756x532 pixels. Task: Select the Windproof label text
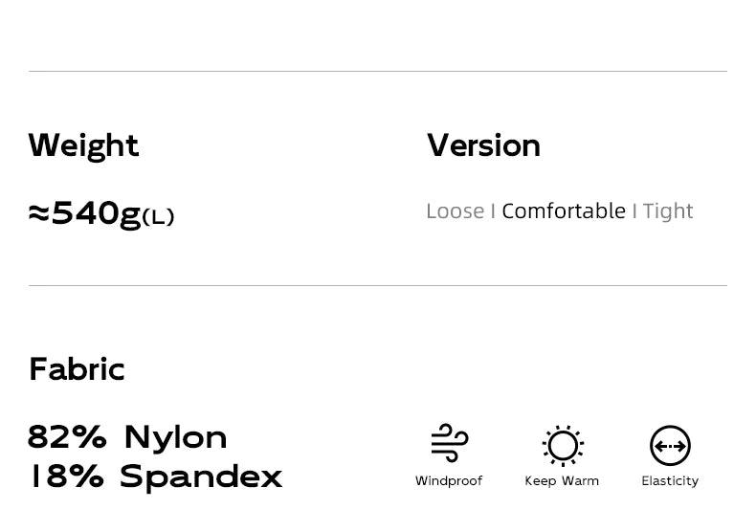pyautogui.click(x=449, y=481)
